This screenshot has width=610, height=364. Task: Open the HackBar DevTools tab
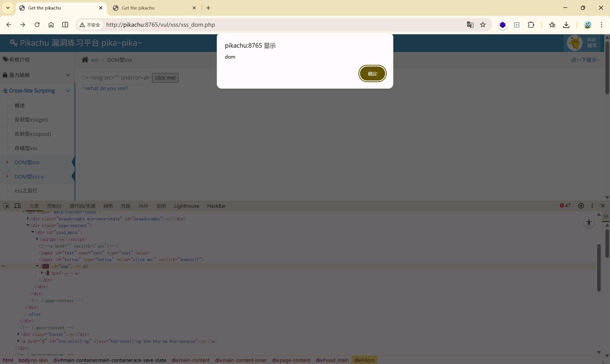(216, 206)
